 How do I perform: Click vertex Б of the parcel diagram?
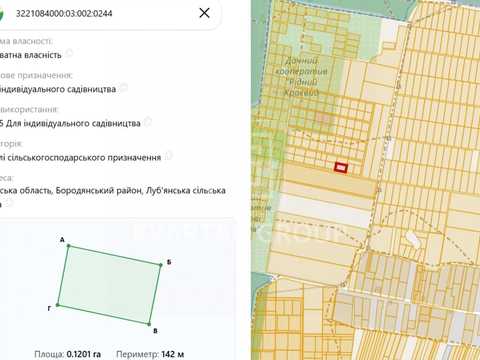pyautogui.click(x=161, y=265)
